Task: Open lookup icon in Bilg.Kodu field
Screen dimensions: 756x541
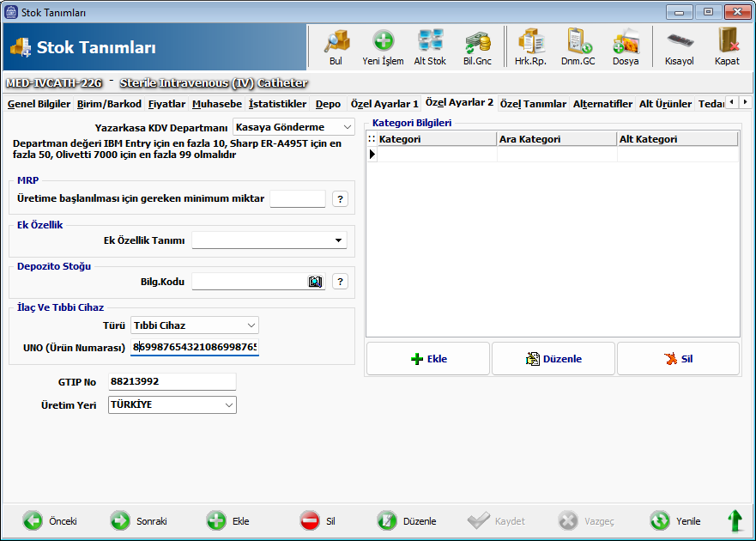Action: click(315, 282)
